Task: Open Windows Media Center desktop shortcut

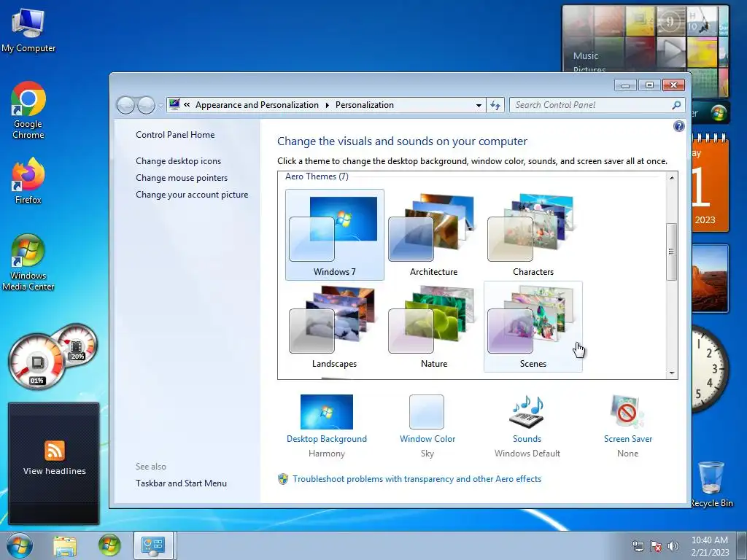Action: (28, 262)
